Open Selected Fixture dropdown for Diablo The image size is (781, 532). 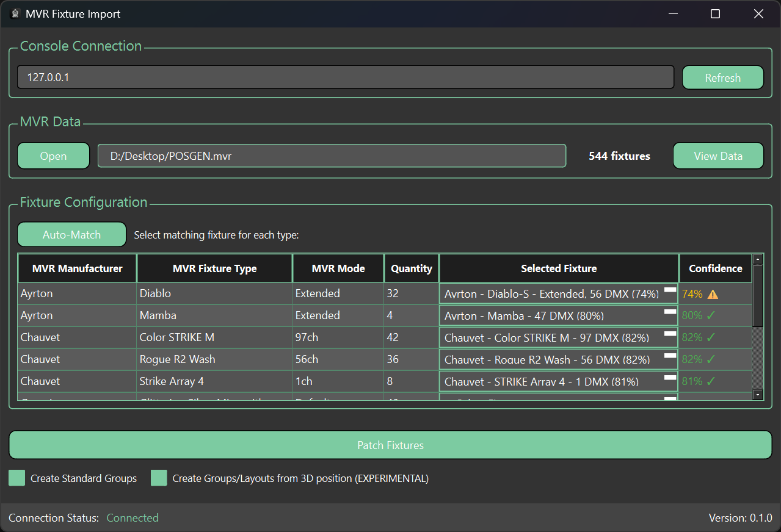coord(559,293)
